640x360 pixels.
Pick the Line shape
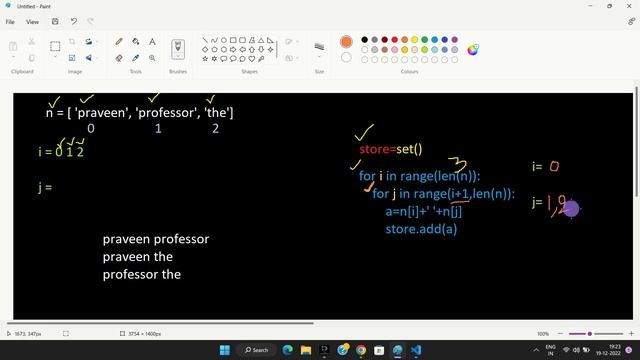click(205, 40)
